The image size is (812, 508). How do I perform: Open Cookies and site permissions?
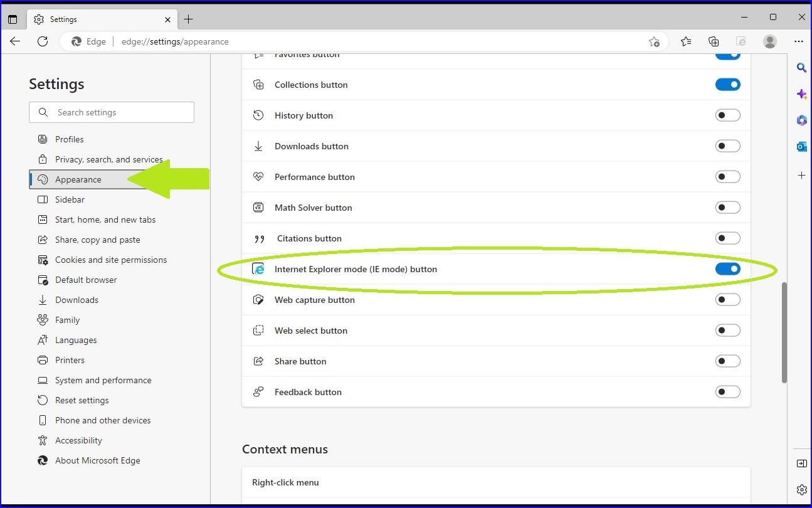coord(112,260)
